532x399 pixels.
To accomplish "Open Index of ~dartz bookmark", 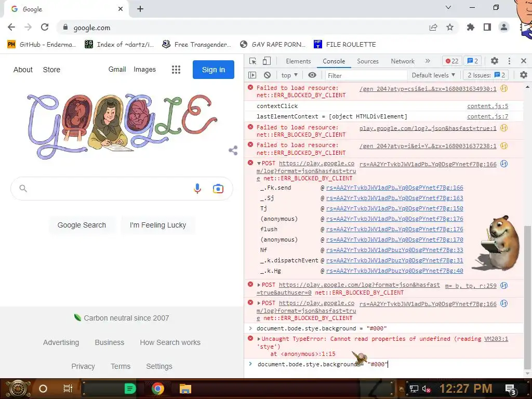I will pos(119,45).
